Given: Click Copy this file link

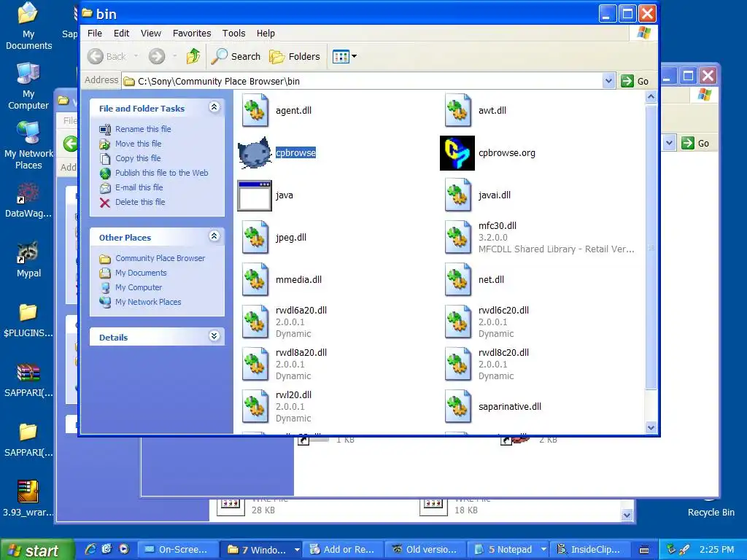Looking at the screenshot, I should [x=138, y=158].
